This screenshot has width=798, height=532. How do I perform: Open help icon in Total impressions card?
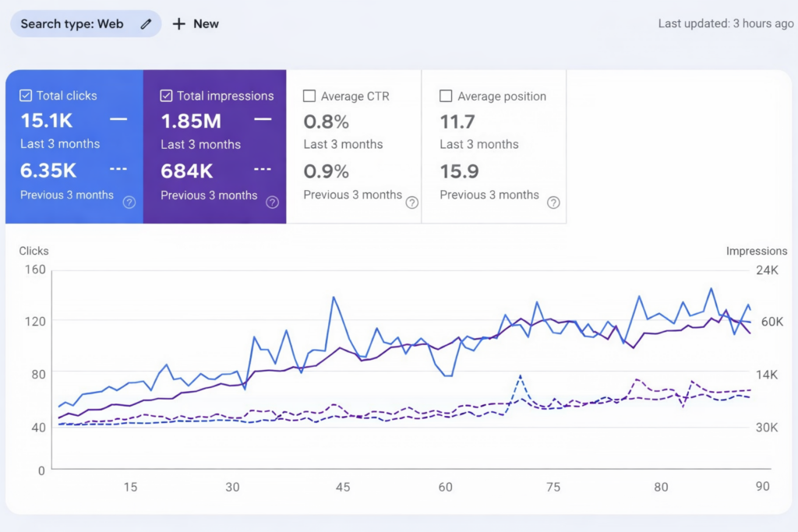pyautogui.click(x=272, y=203)
